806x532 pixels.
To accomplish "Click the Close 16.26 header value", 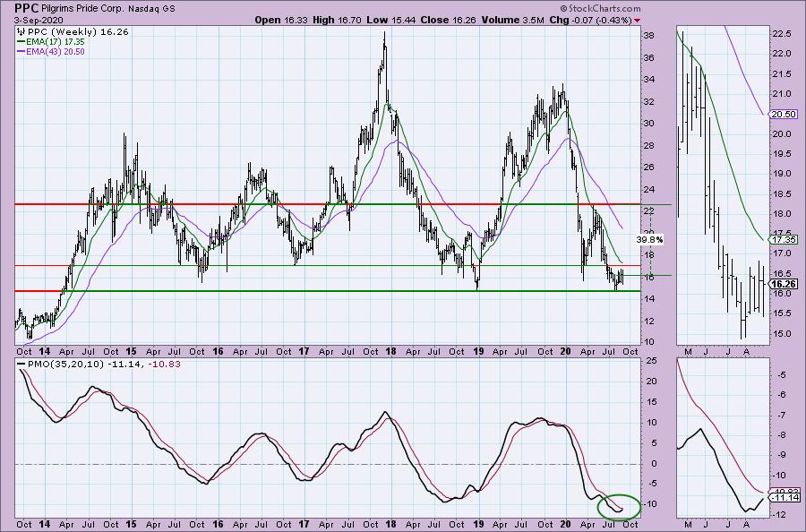I will point(450,20).
